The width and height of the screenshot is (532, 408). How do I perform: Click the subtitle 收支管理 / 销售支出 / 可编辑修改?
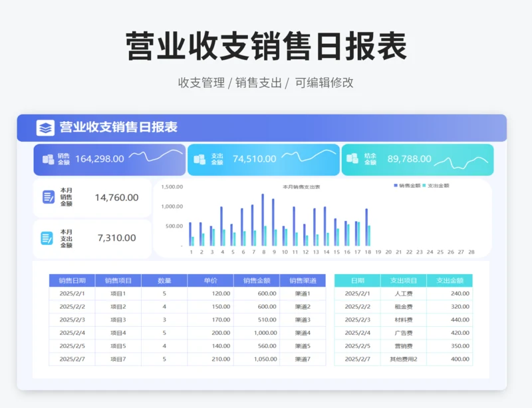[x=265, y=83]
